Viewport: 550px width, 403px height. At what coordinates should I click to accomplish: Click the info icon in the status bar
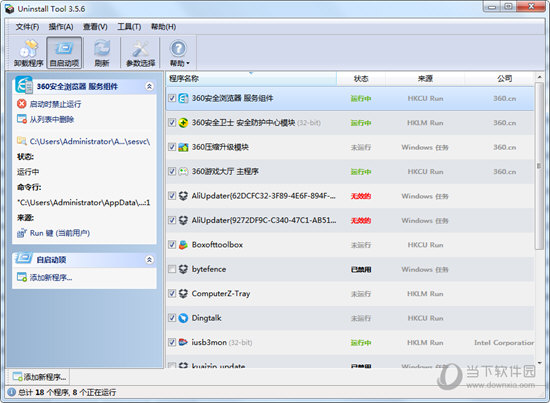pyautogui.click(x=11, y=392)
